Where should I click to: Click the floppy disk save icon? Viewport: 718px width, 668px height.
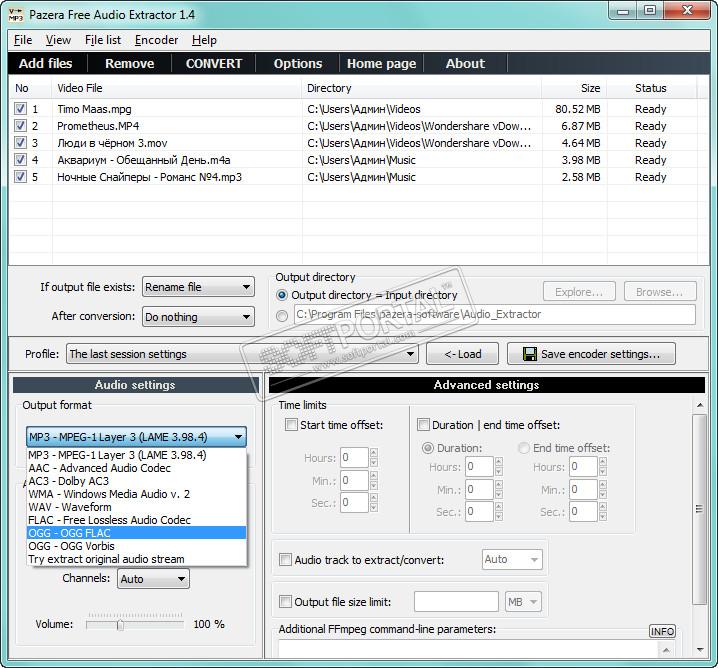click(530, 354)
